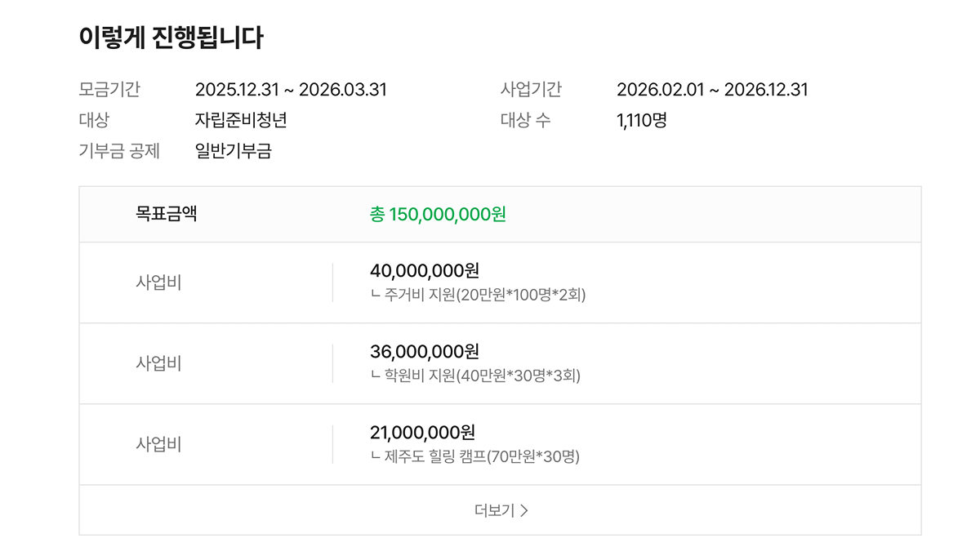Click the 목표금액 row label
Viewport: 980px width, 547px height.
167,214
